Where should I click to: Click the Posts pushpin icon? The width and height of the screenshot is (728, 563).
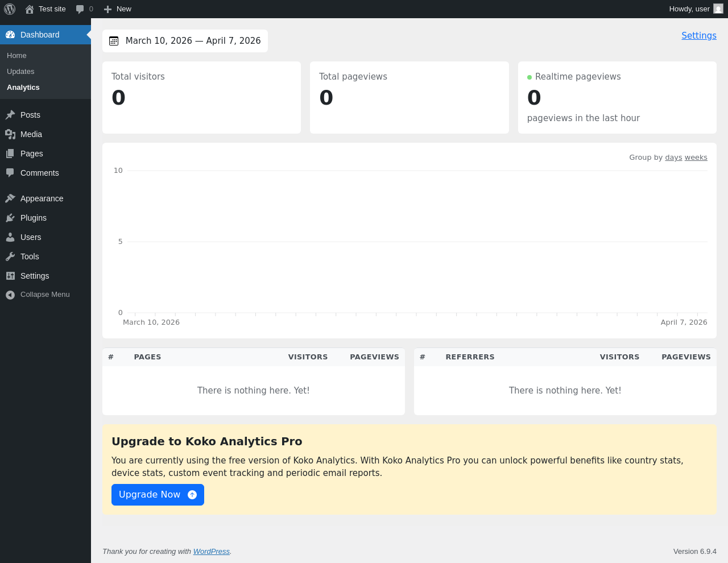10,115
